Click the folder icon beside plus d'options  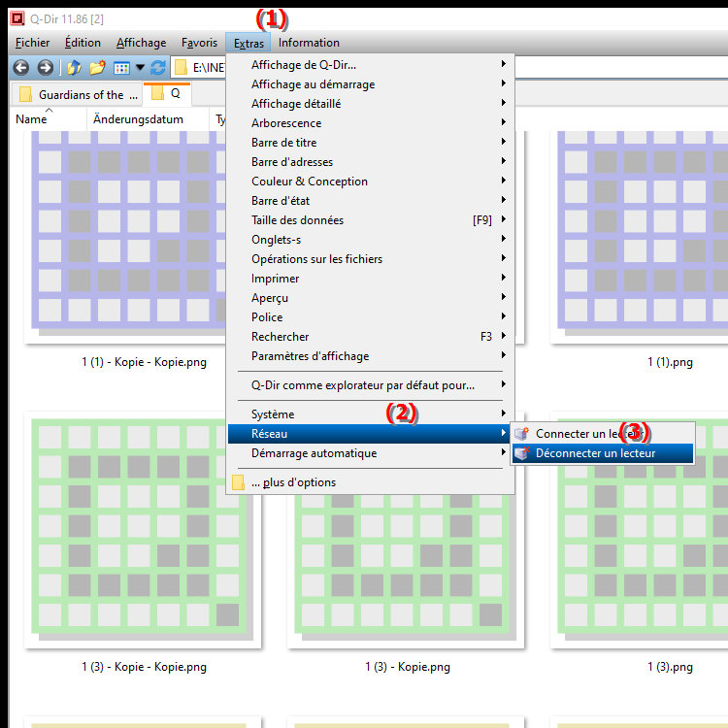[x=238, y=482]
